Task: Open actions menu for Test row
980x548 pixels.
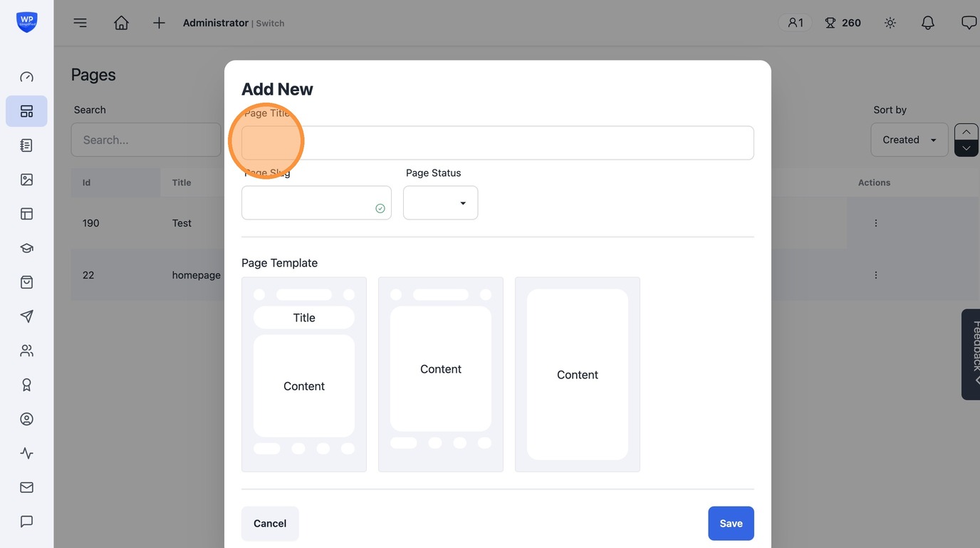Action: coord(876,223)
